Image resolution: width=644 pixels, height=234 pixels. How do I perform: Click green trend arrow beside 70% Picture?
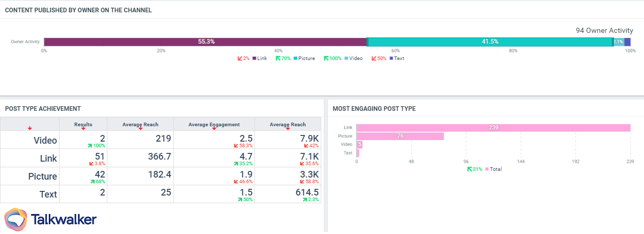tap(278, 59)
